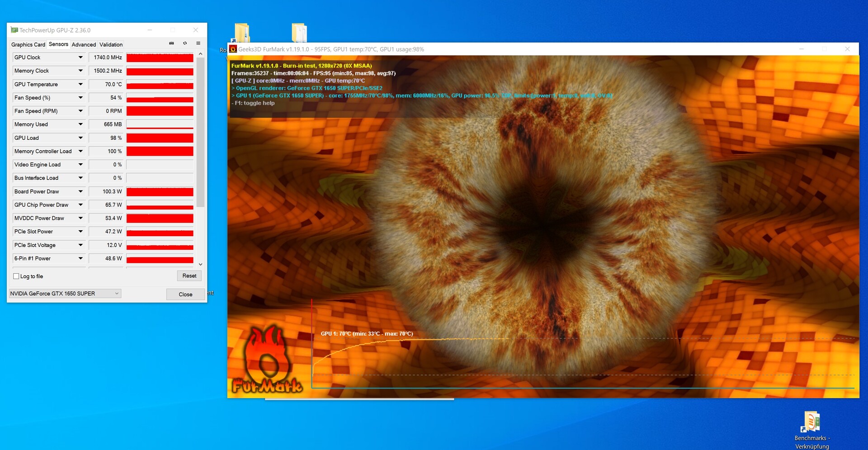Image resolution: width=868 pixels, height=450 pixels.
Task: Open the MVDDC Power Draw dropdown
Action: (x=80, y=218)
